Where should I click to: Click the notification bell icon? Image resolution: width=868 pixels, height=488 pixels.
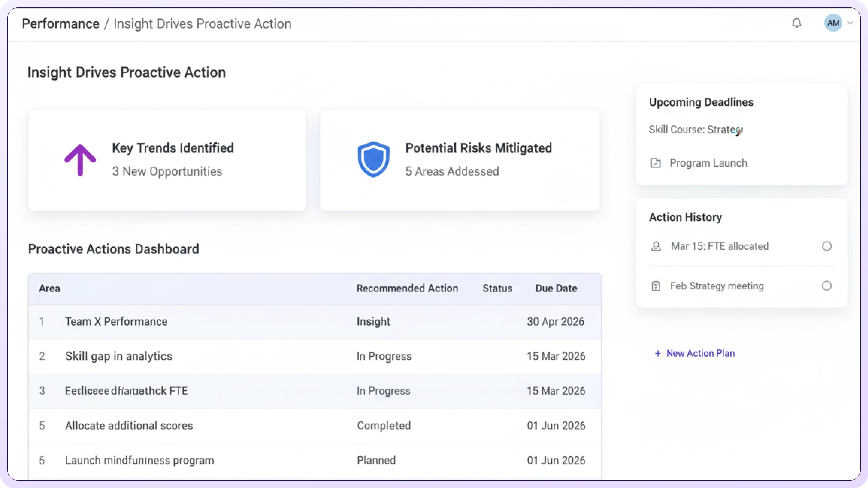[797, 23]
